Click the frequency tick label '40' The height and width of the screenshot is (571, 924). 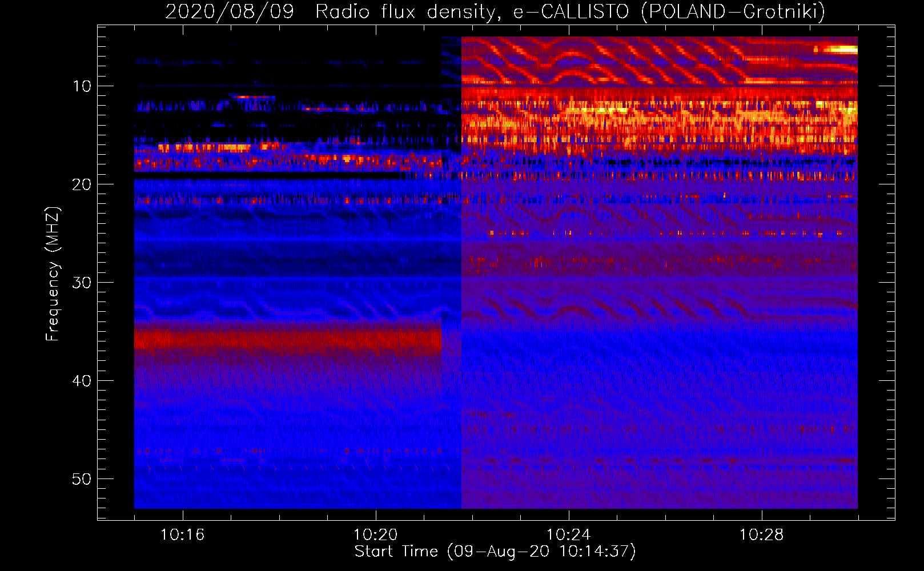82,381
